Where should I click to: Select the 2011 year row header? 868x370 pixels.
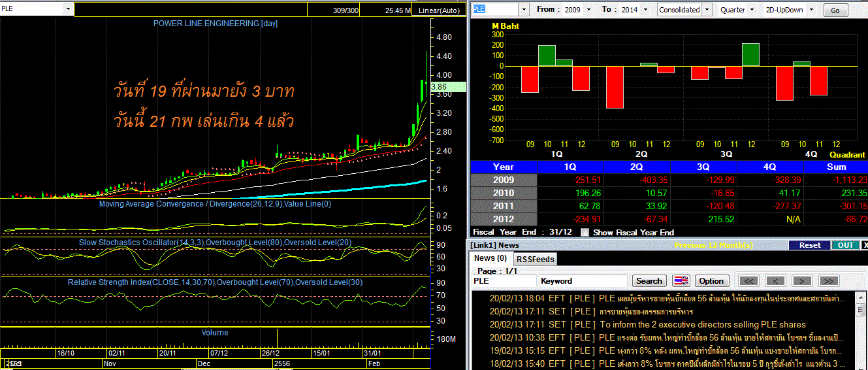point(504,206)
